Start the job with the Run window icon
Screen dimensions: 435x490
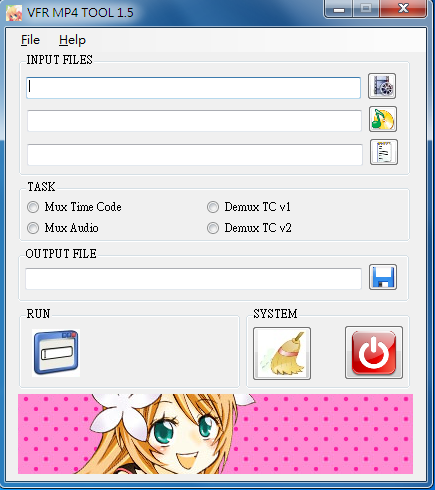(56, 353)
